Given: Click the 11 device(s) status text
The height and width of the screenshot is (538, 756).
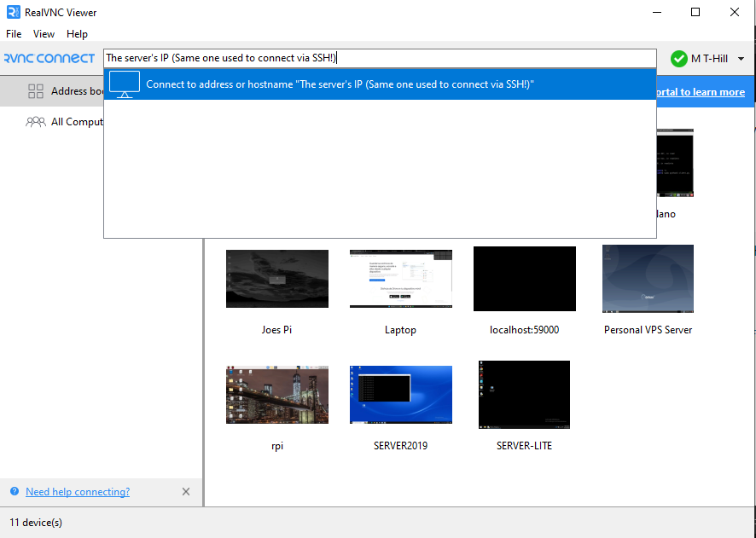Looking at the screenshot, I should [36, 523].
